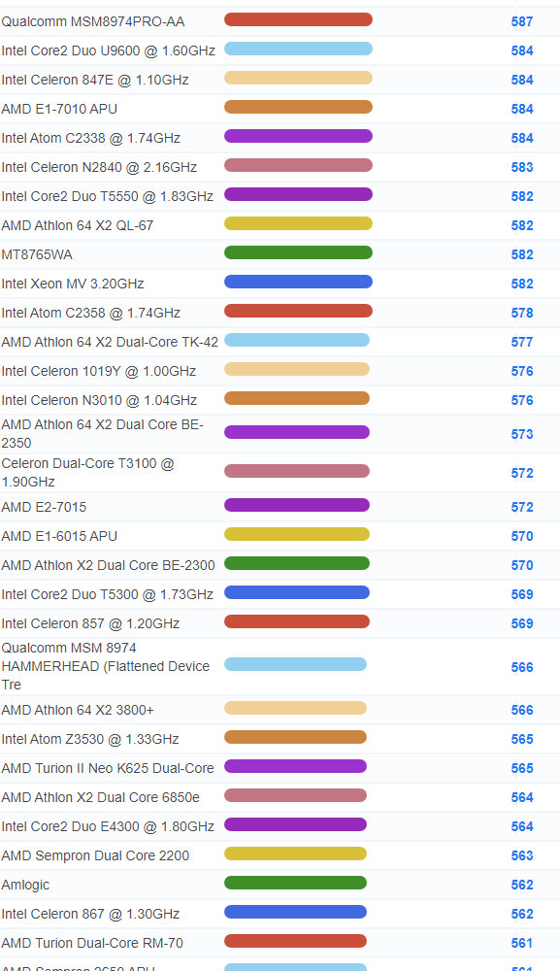Click score 562 in Amlogic row
The height and width of the screenshot is (971, 560).
(x=522, y=885)
